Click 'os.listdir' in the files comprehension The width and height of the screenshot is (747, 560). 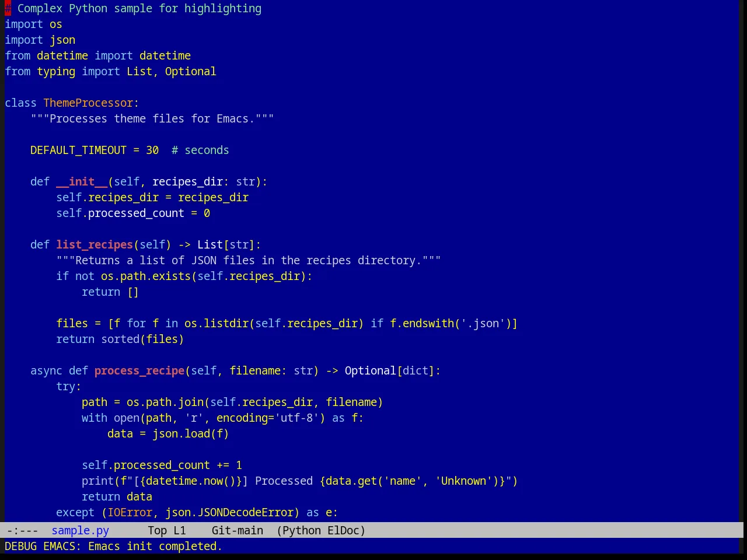click(217, 323)
